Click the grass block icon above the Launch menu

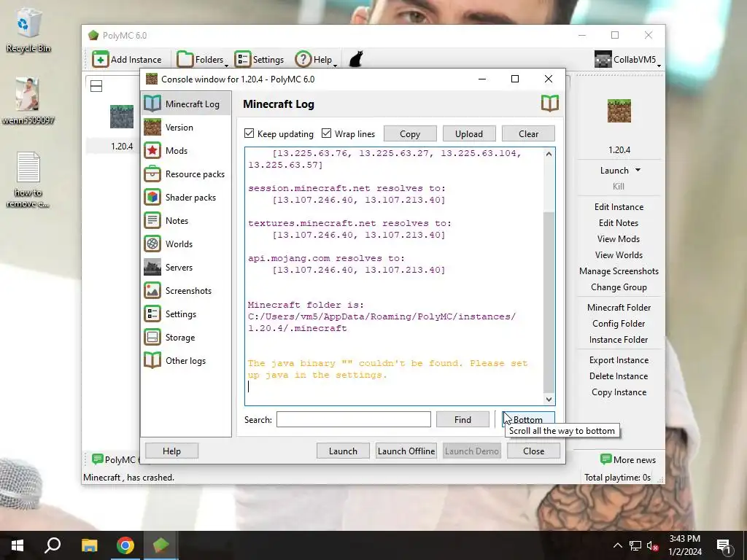(619, 111)
